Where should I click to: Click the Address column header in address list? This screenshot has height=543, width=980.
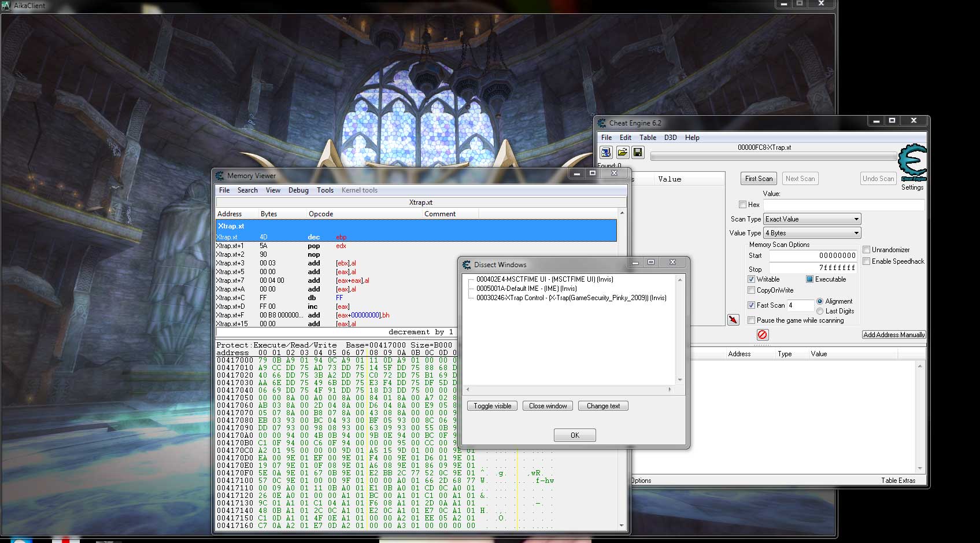[x=750, y=354]
